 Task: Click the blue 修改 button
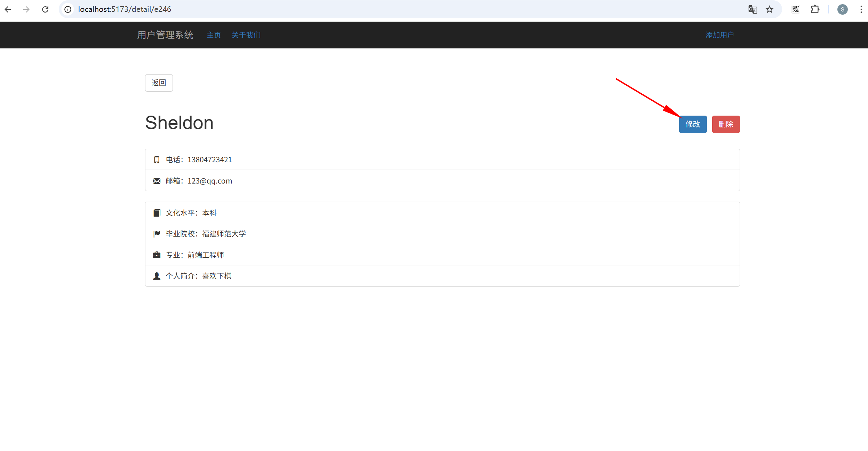point(693,124)
